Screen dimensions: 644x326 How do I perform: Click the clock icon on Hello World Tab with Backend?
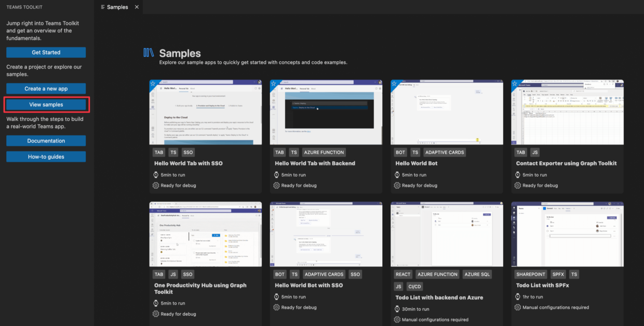coord(275,175)
